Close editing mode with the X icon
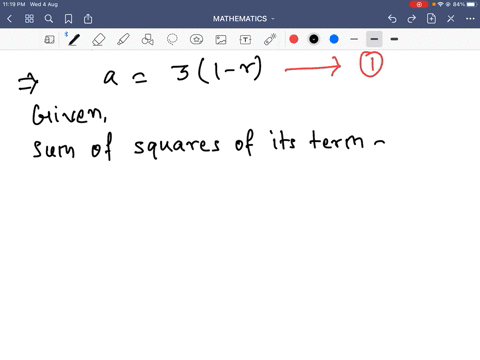This screenshot has height=360, width=480. pyautogui.click(x=451, y=19)
